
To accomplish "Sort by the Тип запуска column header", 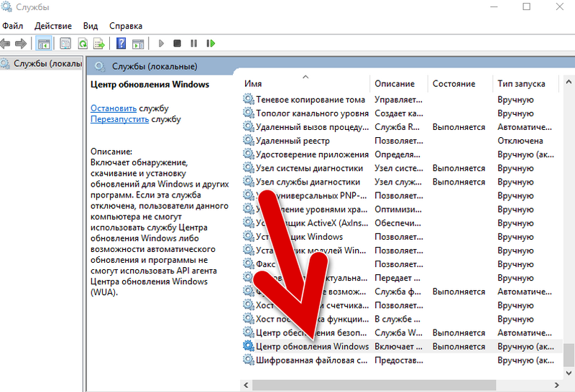I will coord(525,84).
